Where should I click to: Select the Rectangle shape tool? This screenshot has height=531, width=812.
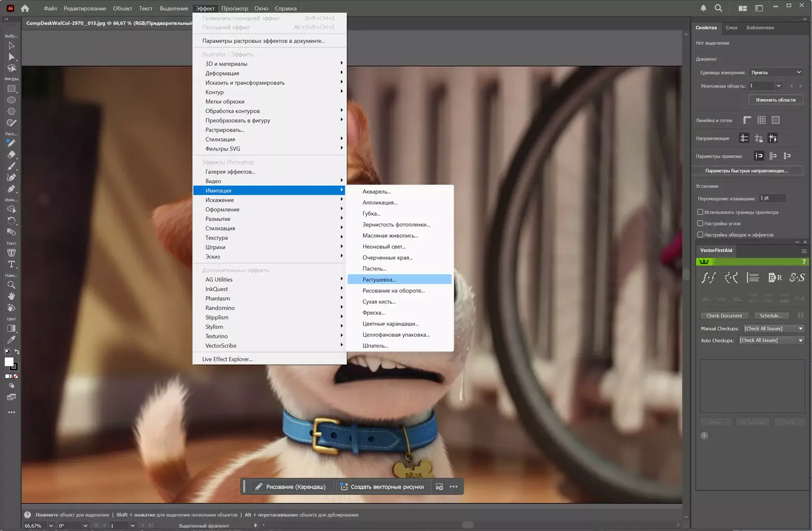click(x=11, y=89)
